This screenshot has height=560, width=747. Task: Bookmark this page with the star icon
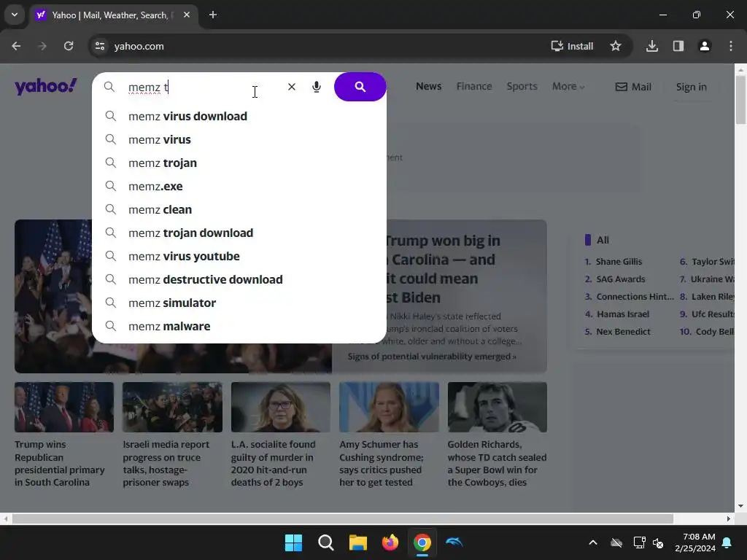tap(616, 46)
